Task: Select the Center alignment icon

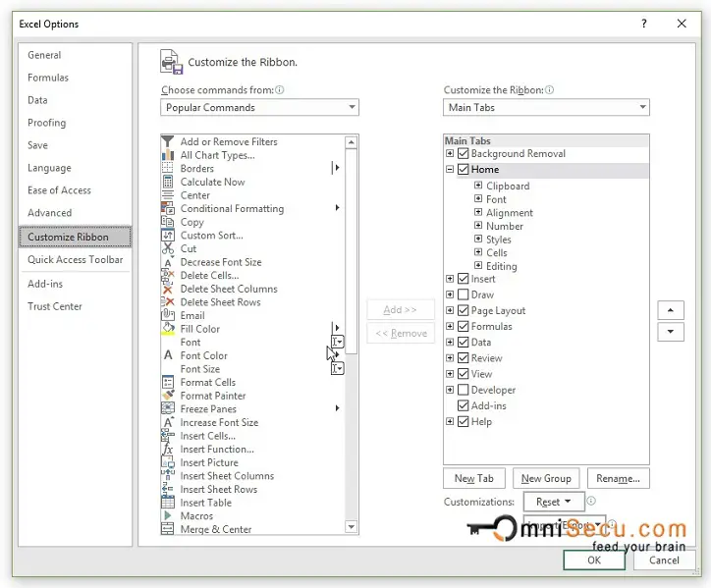Action: [168, 195]
